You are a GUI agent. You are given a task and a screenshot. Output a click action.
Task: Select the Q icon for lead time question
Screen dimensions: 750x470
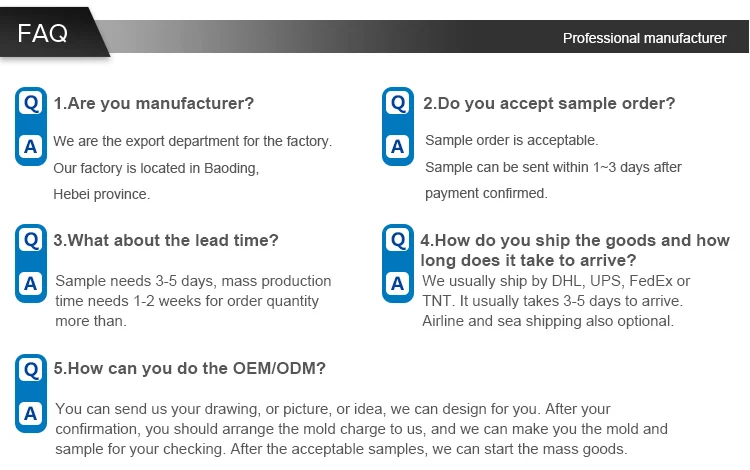[x=30, y=240]
